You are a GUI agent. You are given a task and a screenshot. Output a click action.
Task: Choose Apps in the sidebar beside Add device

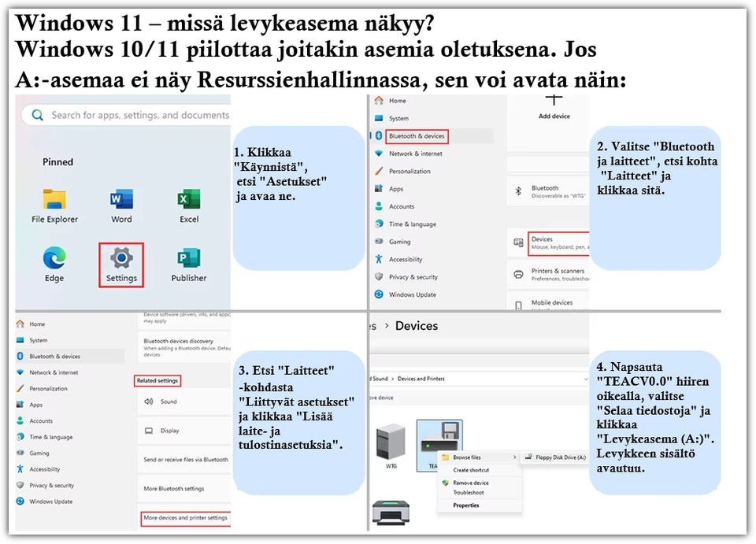point(395,189)
